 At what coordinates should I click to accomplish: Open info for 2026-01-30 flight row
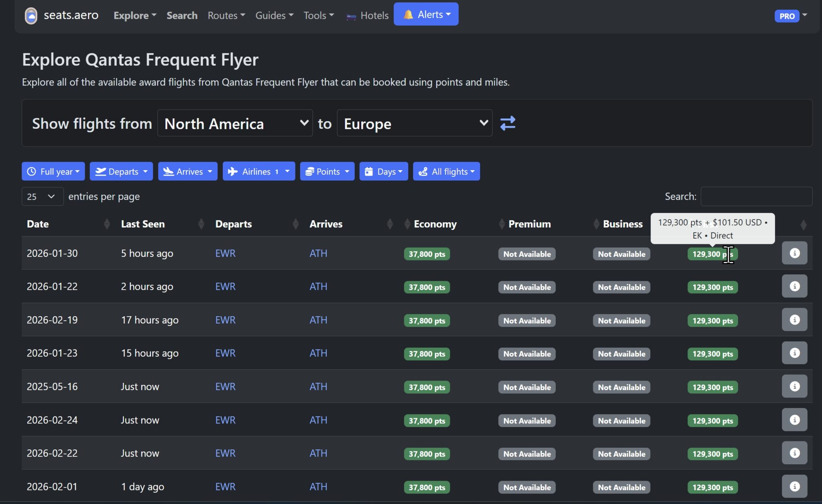pyautogui.click(x=794, y=253)
